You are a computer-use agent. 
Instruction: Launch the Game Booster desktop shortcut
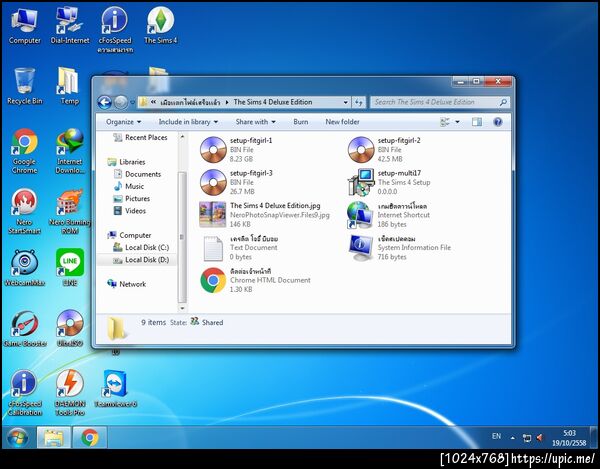(x=24, y=329)
